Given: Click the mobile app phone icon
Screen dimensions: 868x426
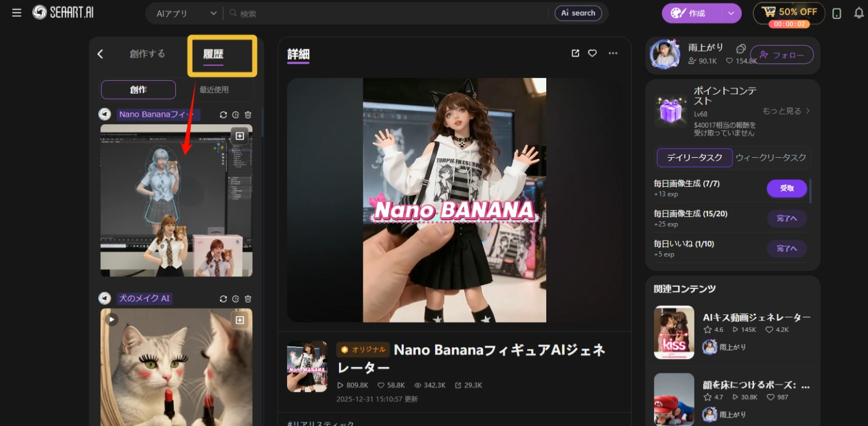Looking at the screenshot, I should [x=837, y=13].
